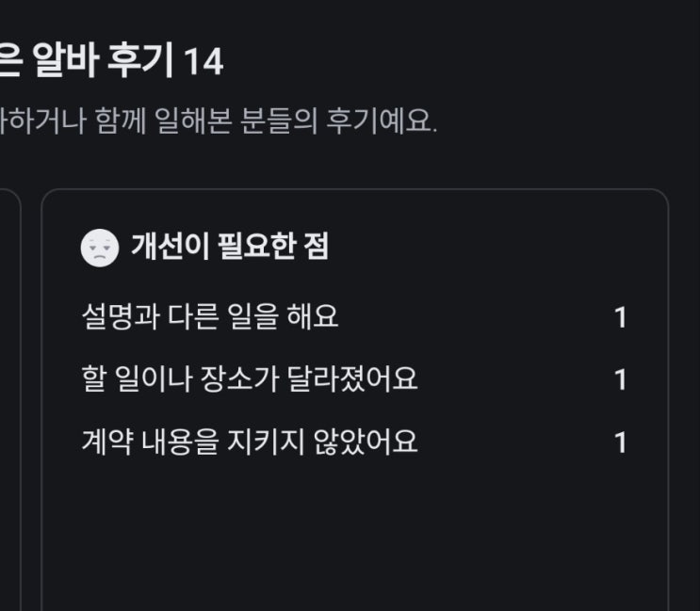
Task: Select the 개선이 필요한 점 heading
Action: [230, 247]
